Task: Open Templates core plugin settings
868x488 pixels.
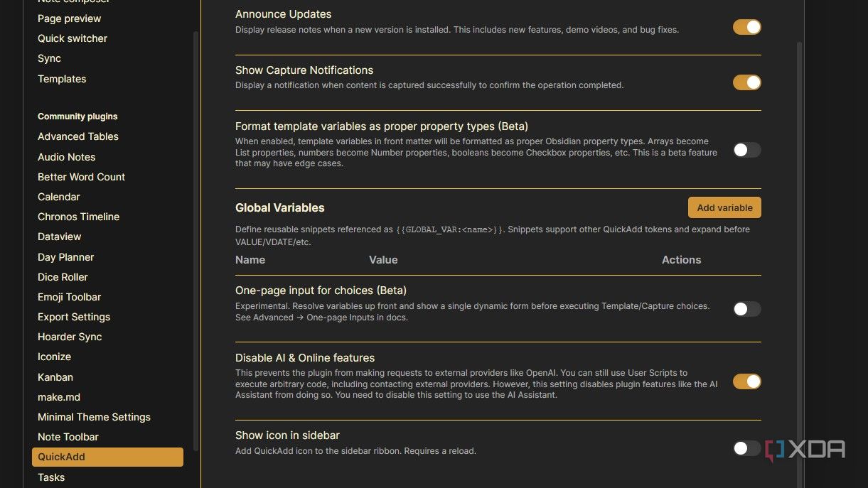Action: click(62, 79)
